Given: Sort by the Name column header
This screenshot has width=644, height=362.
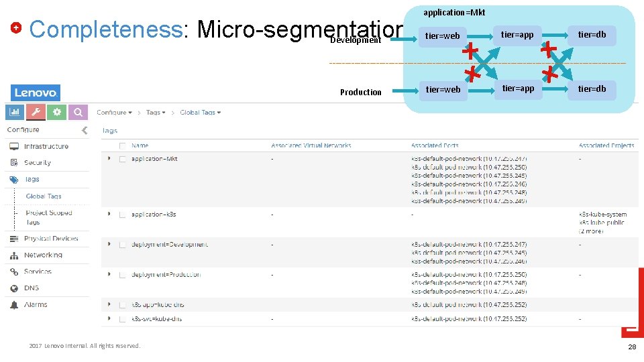Looking at the screenshot, I should pos(140,145).
